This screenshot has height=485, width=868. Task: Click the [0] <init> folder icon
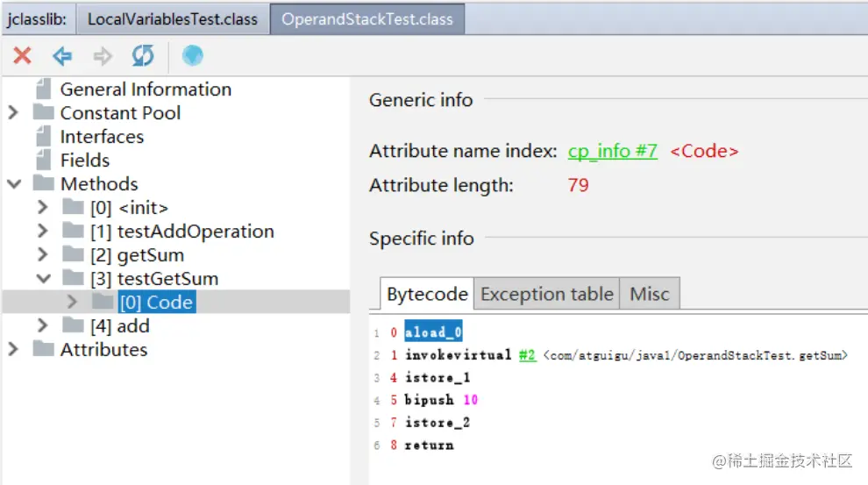coord(73,207)
